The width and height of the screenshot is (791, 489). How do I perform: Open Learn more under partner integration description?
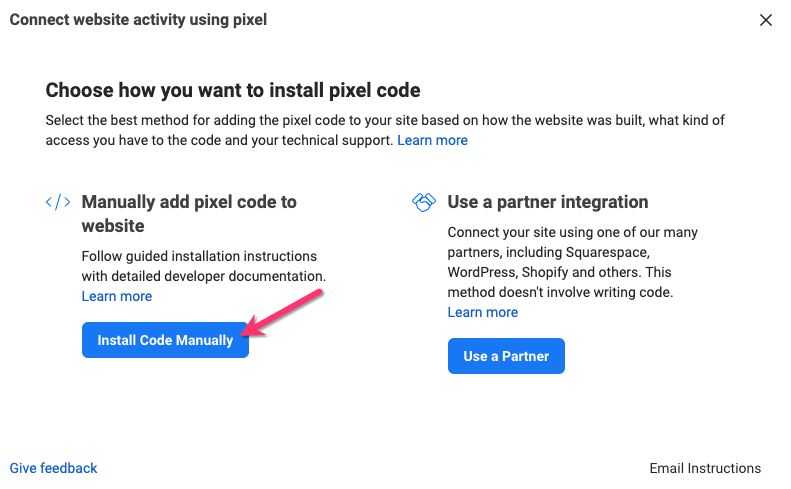click(483, 312)
